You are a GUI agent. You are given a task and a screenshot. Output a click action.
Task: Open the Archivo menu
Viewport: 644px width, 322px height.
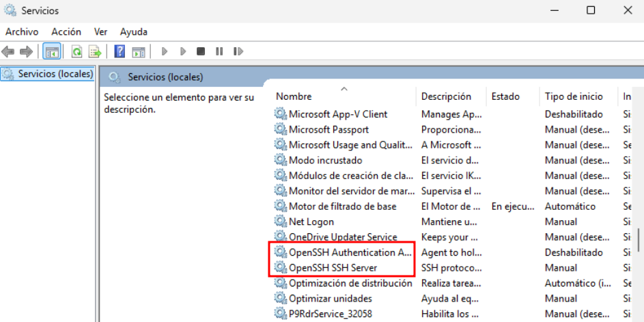[x=22, y=31]
